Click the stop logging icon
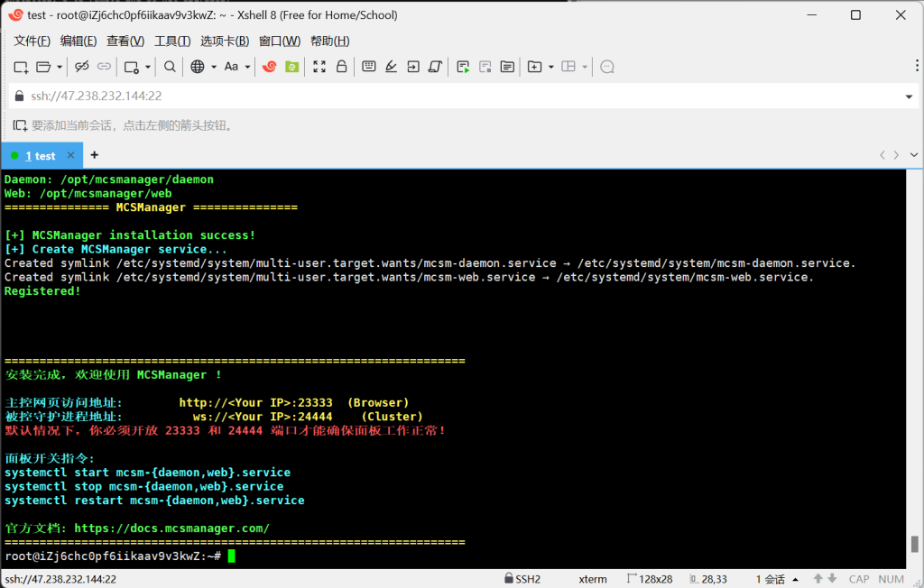 [x=485, y=67]
